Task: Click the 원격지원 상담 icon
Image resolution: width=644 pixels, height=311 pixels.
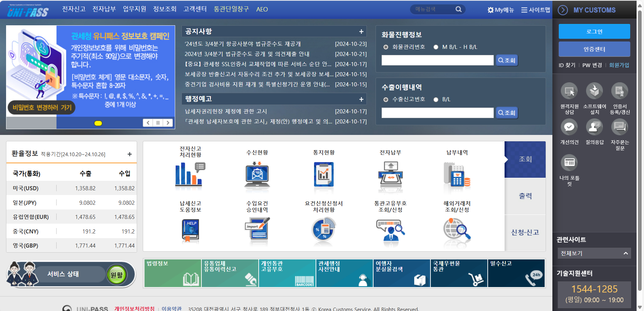Action: point(569,91)
